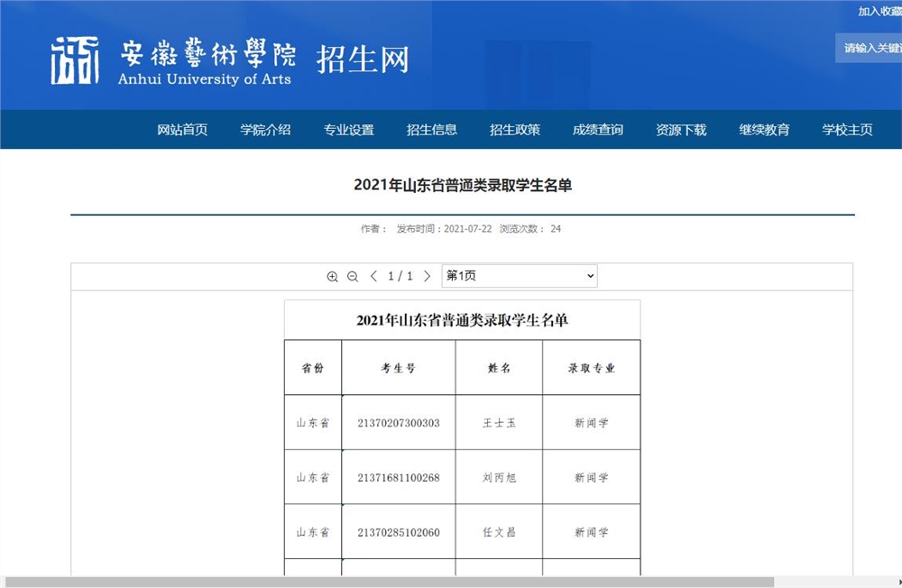
Task: Open the 第1页 page dropdown
Action: (520, 276)
